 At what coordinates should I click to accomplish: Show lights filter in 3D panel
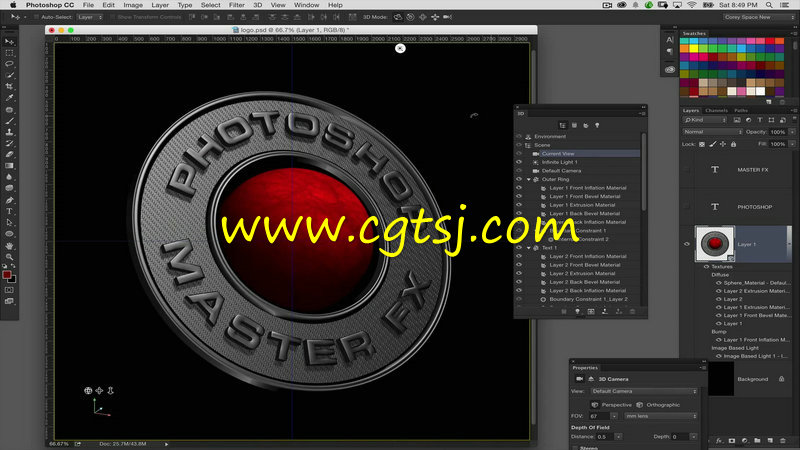(597, 125)
